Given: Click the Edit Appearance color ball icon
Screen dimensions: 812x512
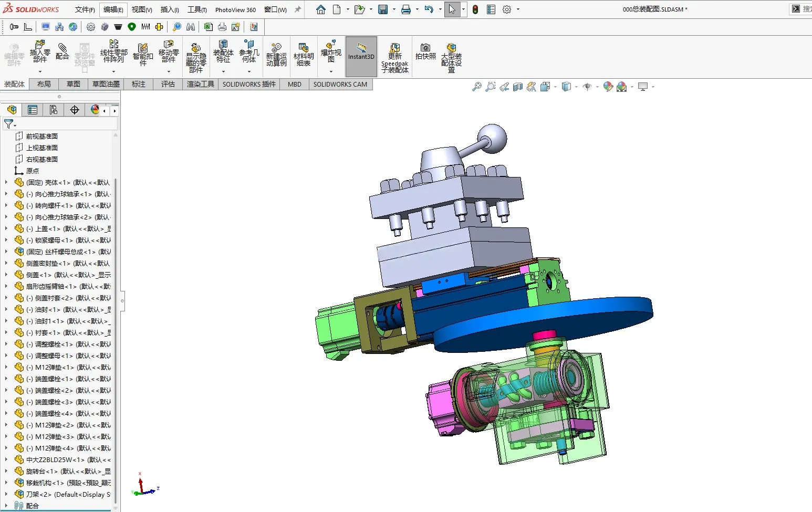Looking at the screenshot, I should point(608,87).
